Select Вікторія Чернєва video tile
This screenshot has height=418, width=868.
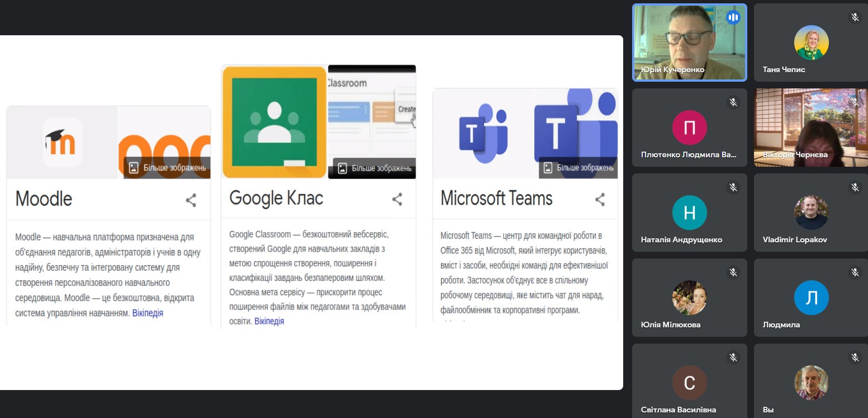click(x=810, y=128)
